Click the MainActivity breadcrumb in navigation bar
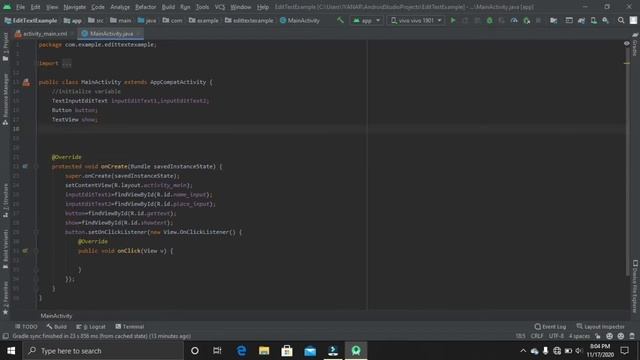This screenshot has height=360, width=640. (300, 20)
